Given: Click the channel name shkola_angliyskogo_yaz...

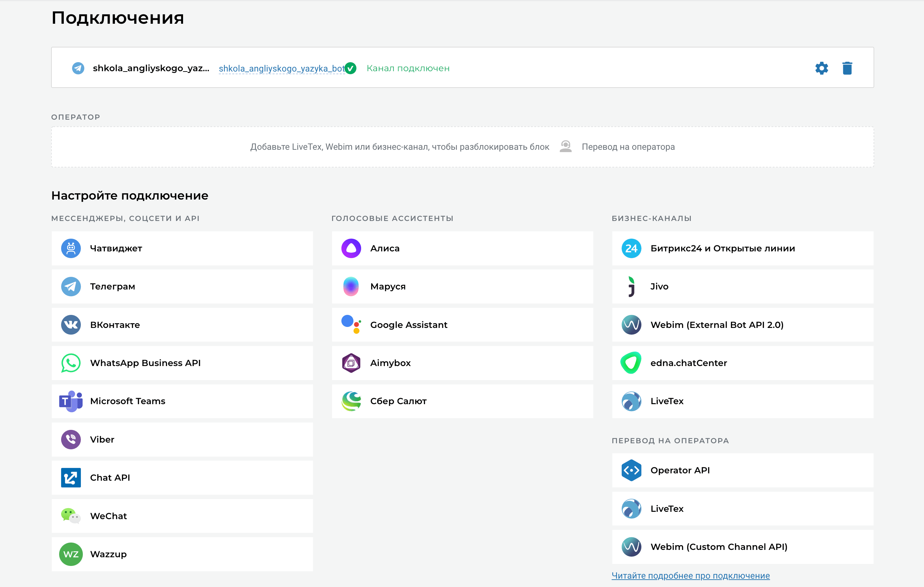Looking at the screenshot, I should click(151, 68).
